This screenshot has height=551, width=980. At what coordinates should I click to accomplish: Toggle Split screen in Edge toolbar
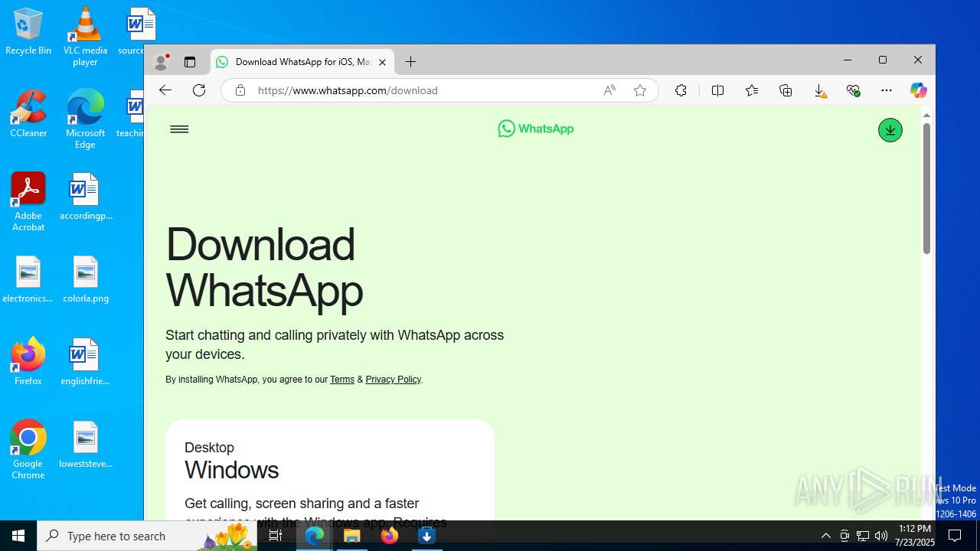717,90
